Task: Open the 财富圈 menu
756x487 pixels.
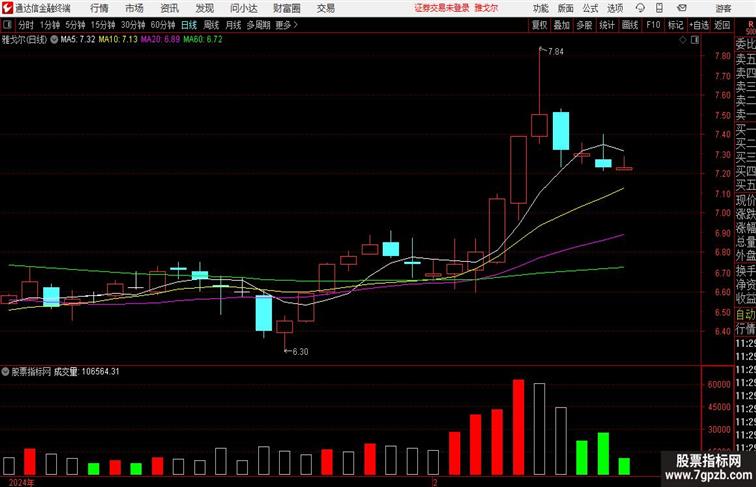Action: [287, 8]
